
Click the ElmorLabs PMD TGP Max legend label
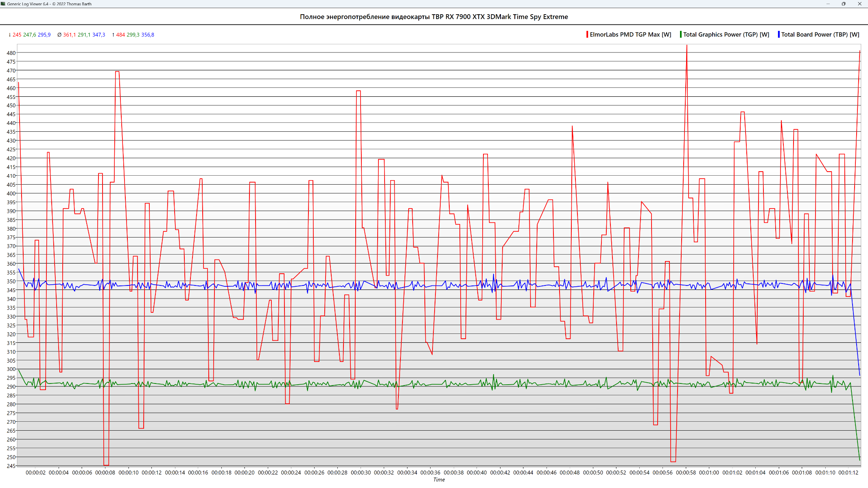[x=630, y=35]
